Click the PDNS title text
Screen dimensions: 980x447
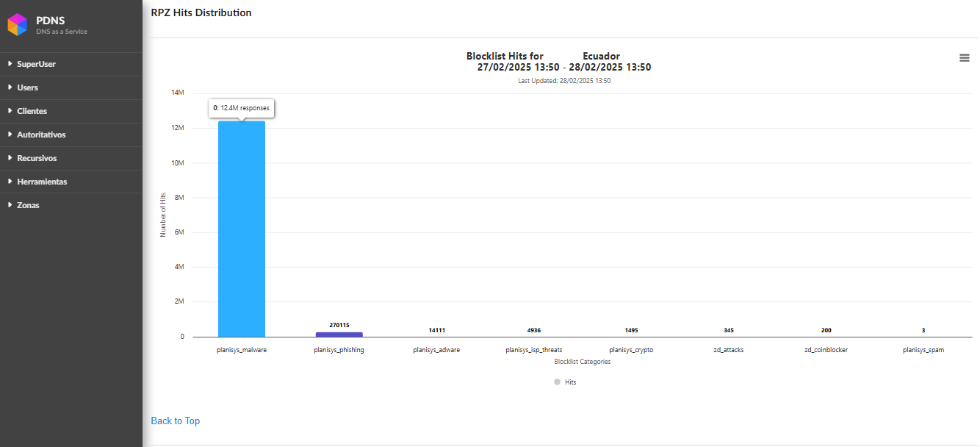click(x=51, y=21)
